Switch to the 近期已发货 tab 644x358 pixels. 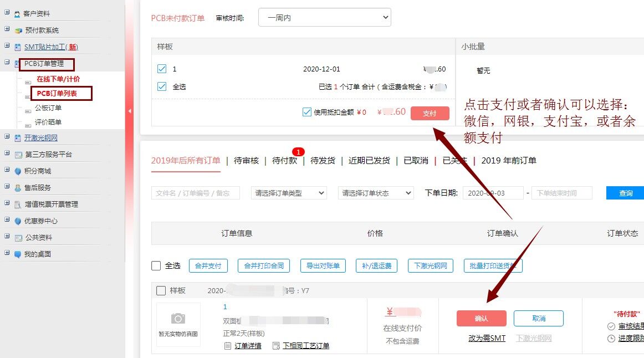(x=369, y=161)
